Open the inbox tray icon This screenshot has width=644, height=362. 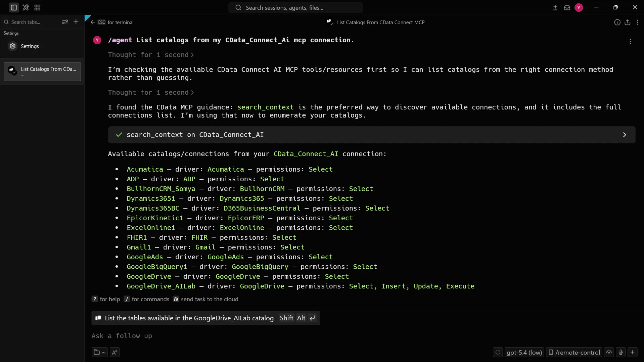pos(567,7)
